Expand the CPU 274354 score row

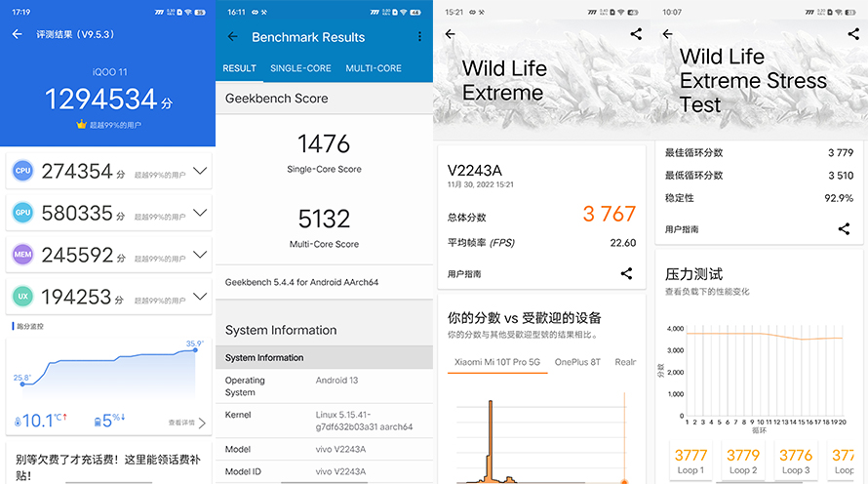[200, 171]
